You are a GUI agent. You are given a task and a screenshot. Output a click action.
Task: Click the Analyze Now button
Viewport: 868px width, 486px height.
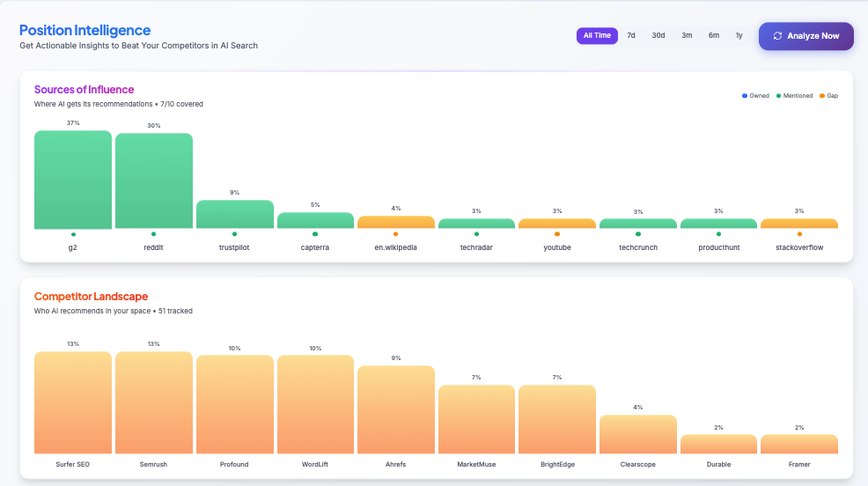tap(806, 36)
